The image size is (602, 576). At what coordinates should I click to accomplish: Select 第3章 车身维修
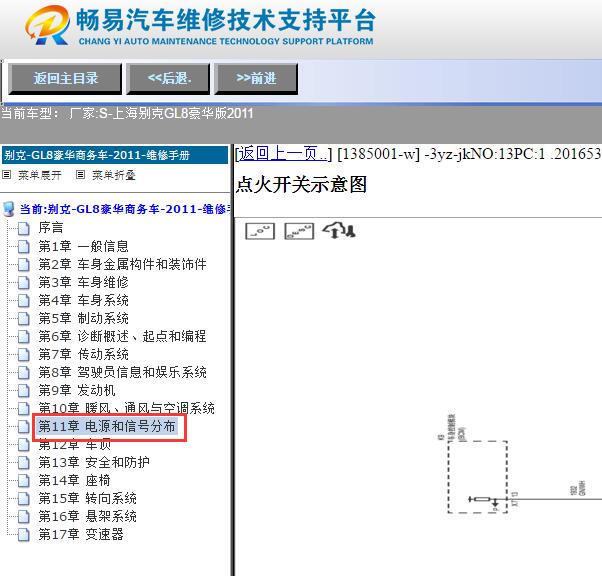(x=83, y=282)
